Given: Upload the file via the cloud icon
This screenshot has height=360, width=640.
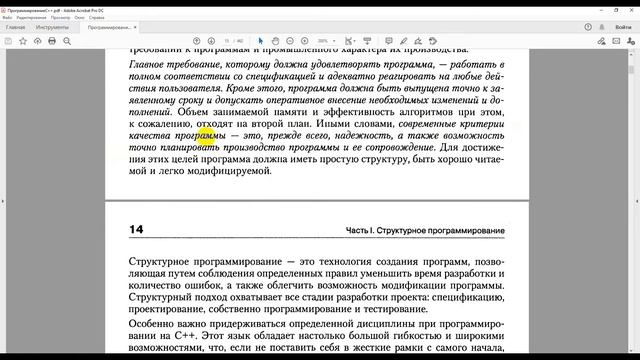Looking at the screenshot, I should [38, 41].
